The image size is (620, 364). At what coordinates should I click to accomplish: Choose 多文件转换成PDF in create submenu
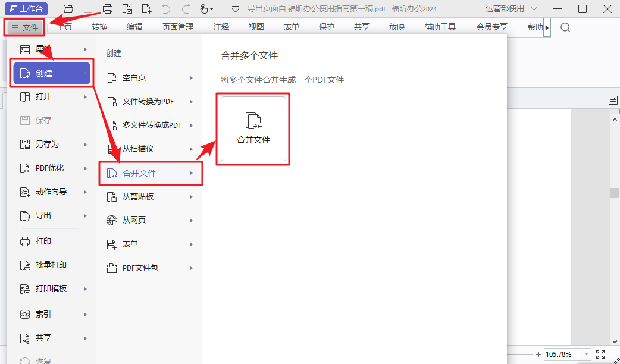point(151,125)
